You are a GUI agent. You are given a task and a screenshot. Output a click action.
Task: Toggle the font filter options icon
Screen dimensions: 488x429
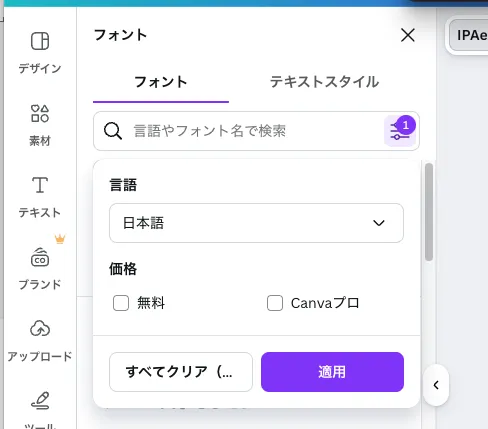(x=400, y=131)
